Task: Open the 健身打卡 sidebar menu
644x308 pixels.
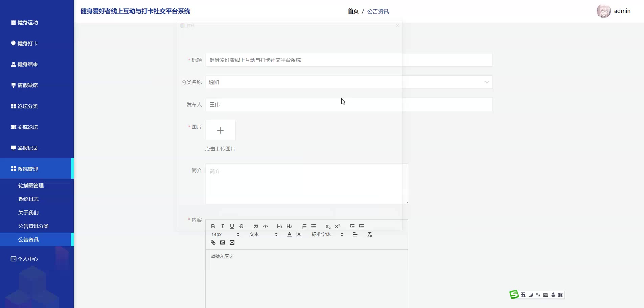Action: [28, 43]
